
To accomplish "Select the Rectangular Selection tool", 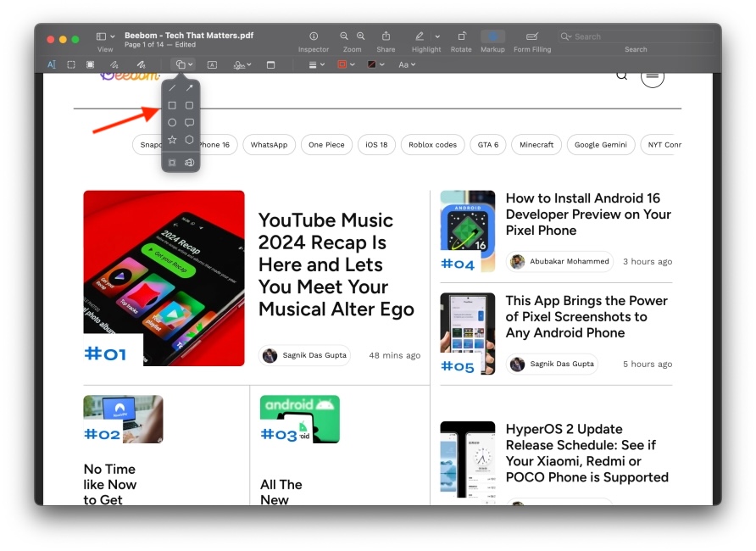I will pos(71,64).
